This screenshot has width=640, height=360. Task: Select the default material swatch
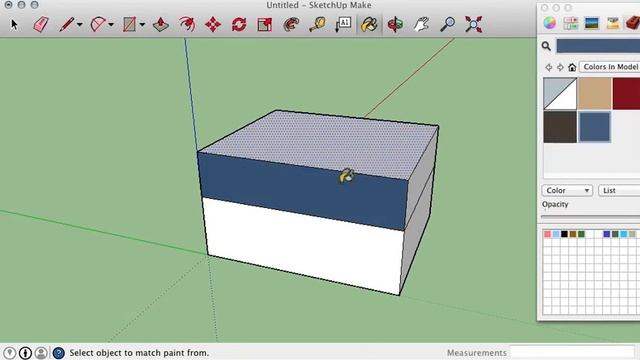tap(560, 94)
